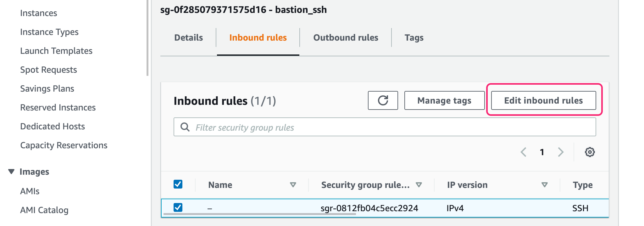The width and height of the screenshot is (644, 226).
Task: Click Edit inbound rules button
Action: click(543, 100)
